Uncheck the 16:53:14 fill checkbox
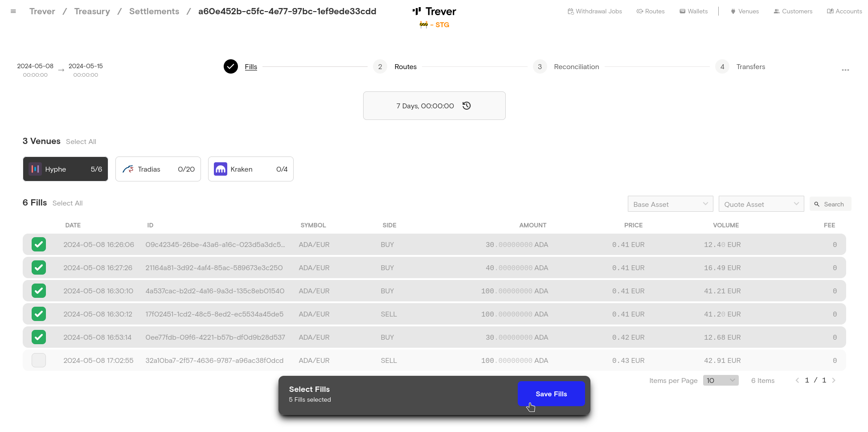The width and height of the screenshot is (868, 432). pyautogui.click(x=39, y=337)
